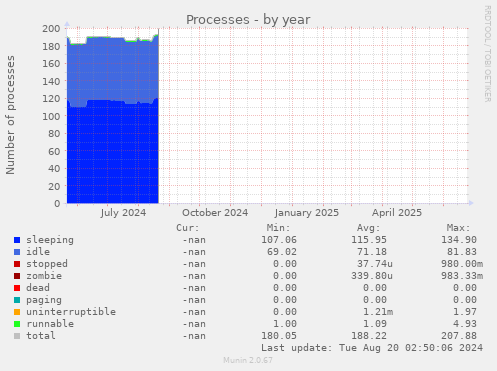Select the 'Processes - by year' title

(x=248, y=20)
